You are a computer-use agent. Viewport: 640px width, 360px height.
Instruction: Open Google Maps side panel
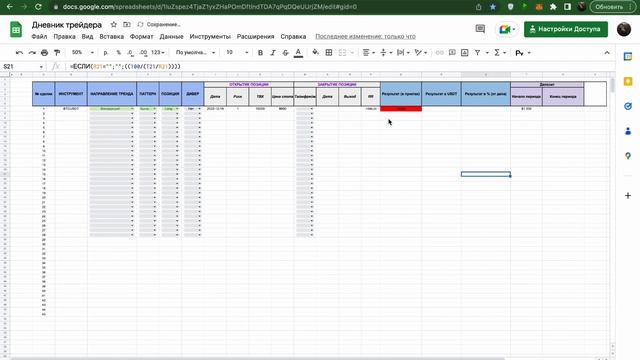[x=628, y=156]
